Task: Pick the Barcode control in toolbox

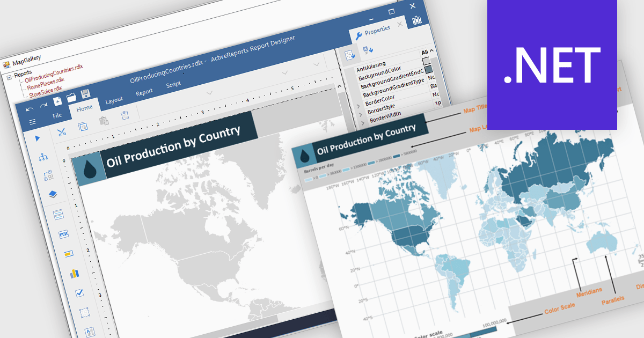Action: tap(63, 234)
